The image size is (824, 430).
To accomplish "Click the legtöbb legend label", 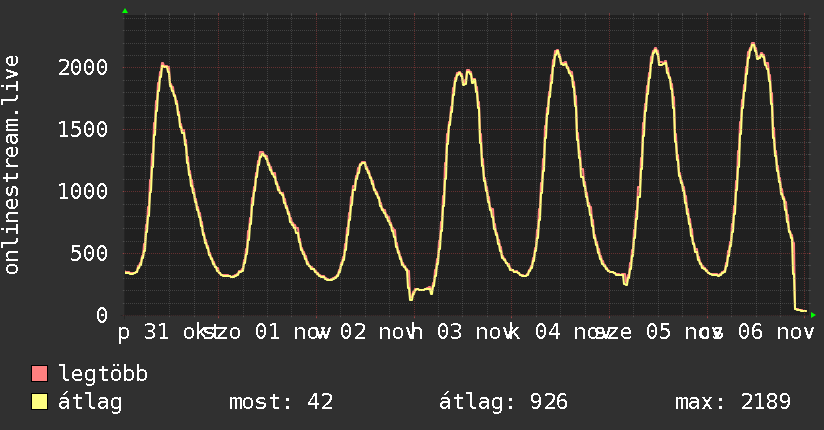I will coord(103,374).
